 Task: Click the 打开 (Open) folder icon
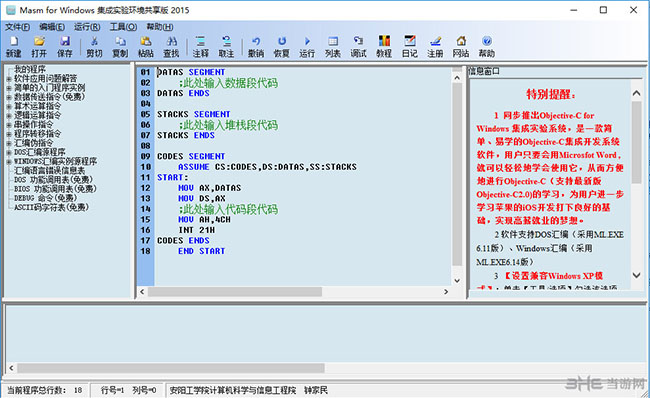pos(39,46)
